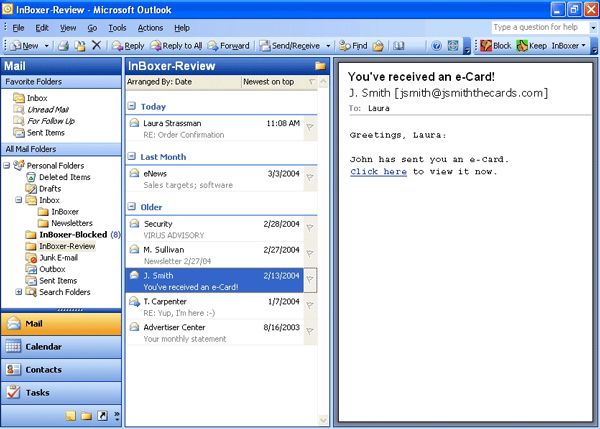This screenshot has height=429, width=600.
Task: Flag the T. Carpenter message
Action: click(310, 305)
